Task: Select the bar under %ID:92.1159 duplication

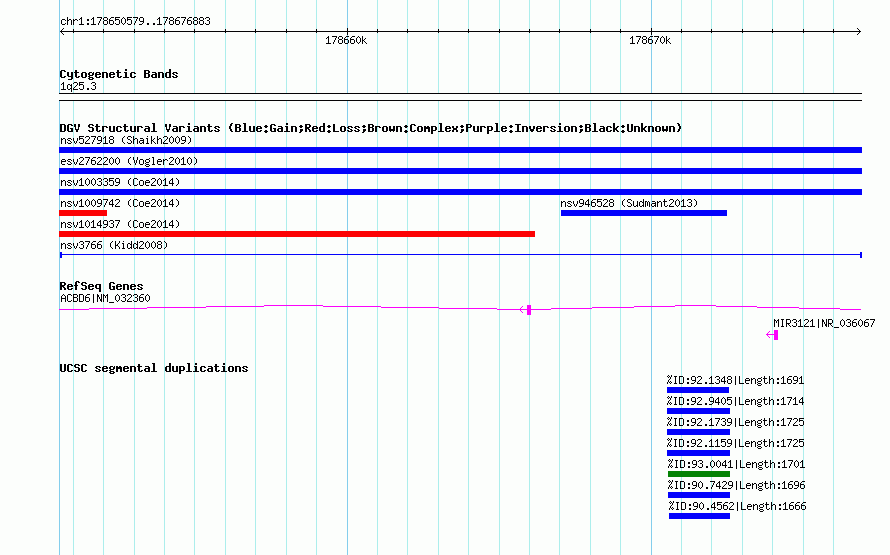Action: [698, 453]
